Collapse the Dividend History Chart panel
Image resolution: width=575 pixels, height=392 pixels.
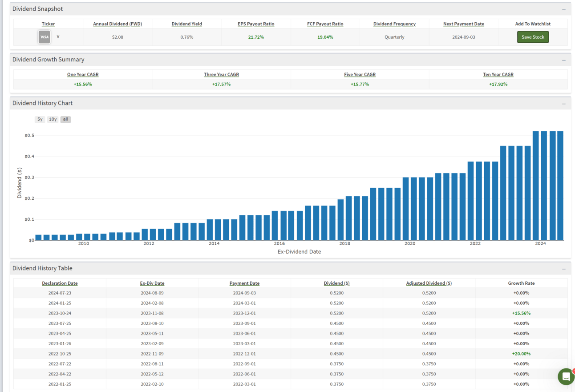[563, 104]
